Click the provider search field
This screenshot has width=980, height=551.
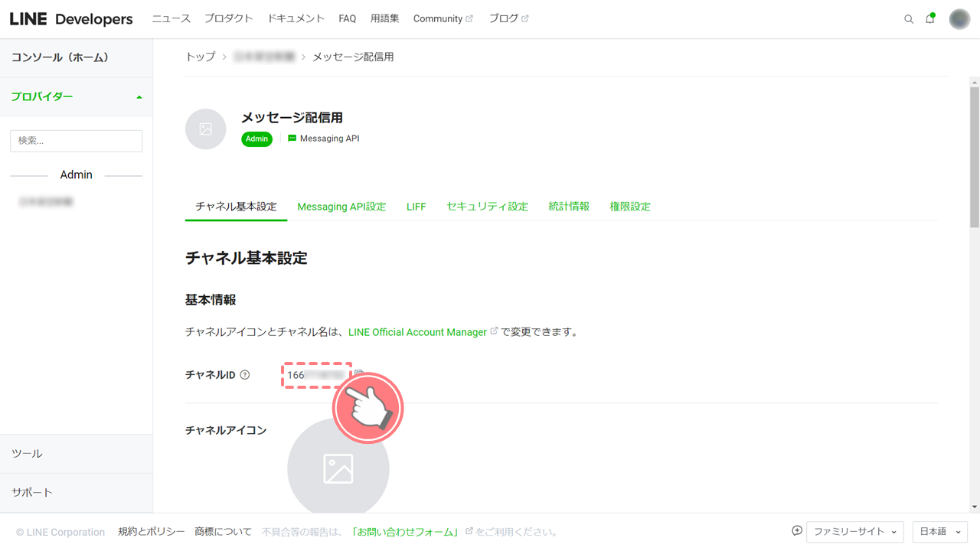76,141
